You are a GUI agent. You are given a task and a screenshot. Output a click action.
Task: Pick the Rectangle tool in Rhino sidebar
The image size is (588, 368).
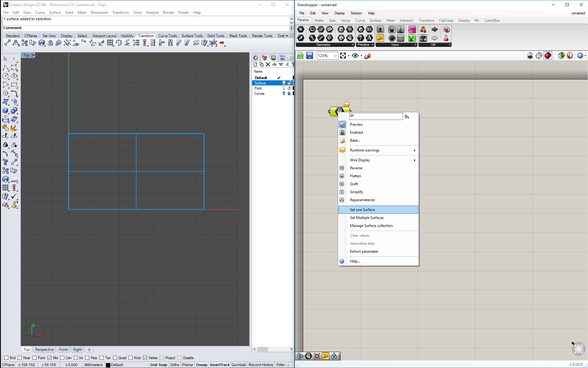14,85
